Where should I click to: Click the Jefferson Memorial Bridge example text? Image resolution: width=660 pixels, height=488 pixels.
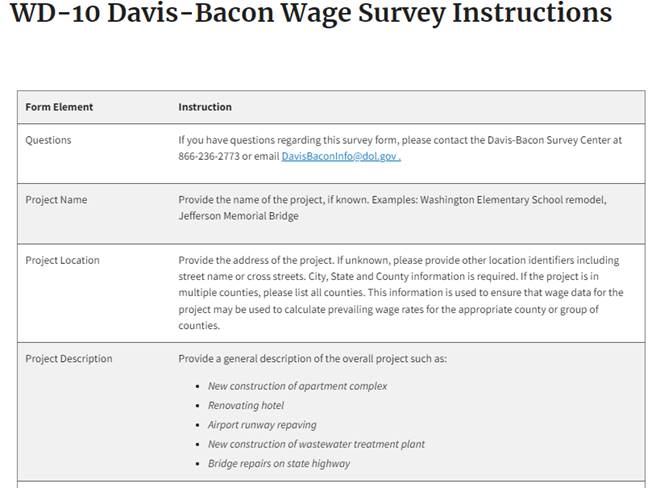point(238,215)
